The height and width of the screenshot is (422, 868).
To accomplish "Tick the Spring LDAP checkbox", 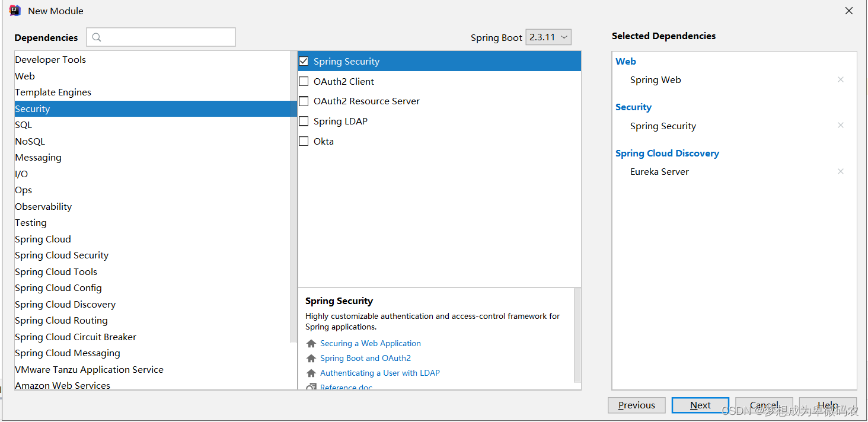I will tap(304, 121).
